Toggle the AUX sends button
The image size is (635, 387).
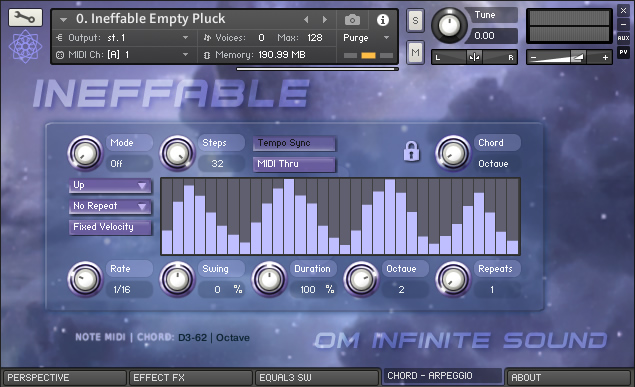point(623,38)
